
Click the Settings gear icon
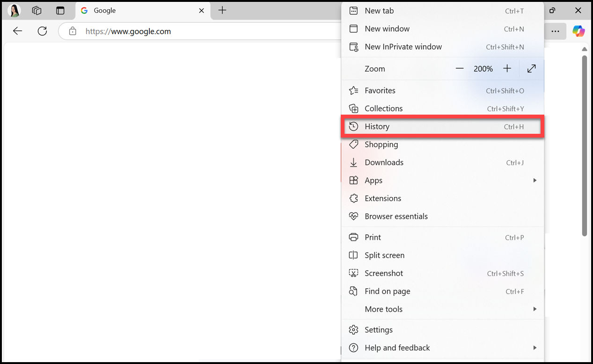coord(354,330)
